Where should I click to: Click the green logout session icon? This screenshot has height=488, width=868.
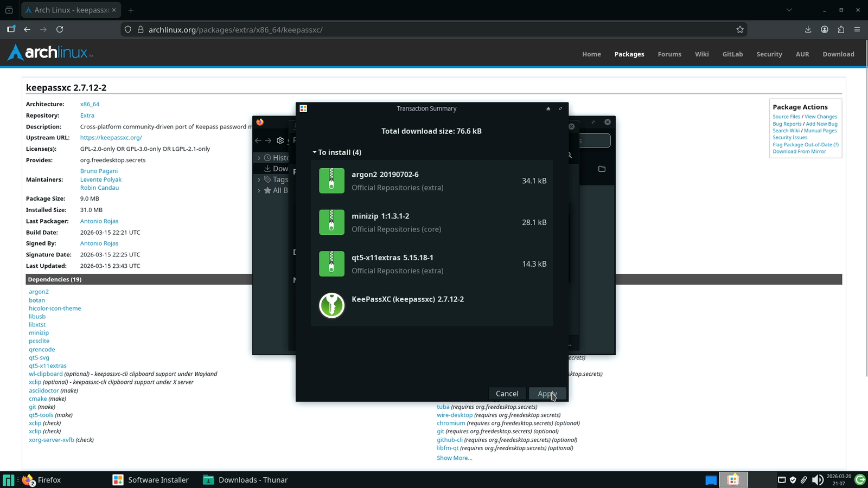click(860, 479)
